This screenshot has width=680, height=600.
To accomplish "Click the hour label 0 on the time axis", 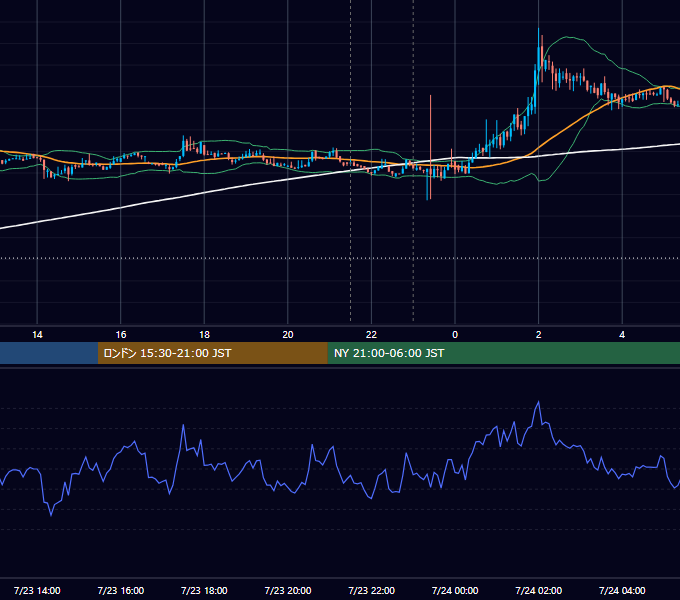I will coord(455,335).
